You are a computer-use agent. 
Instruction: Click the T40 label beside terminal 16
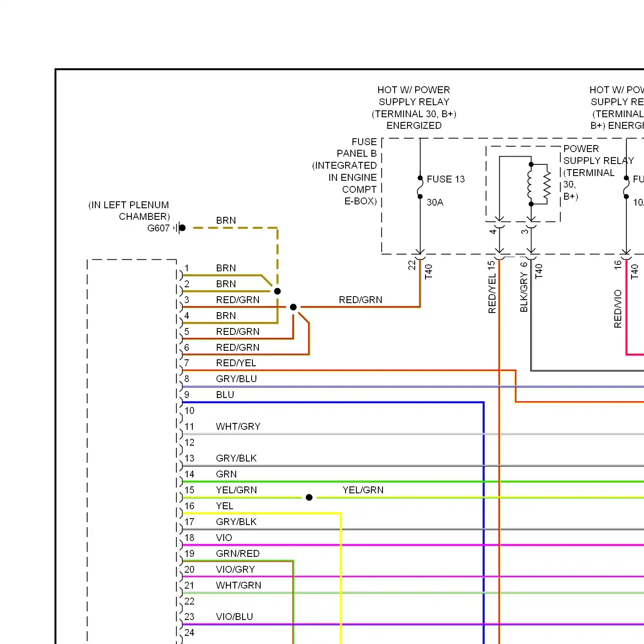[x=635, y=271]
